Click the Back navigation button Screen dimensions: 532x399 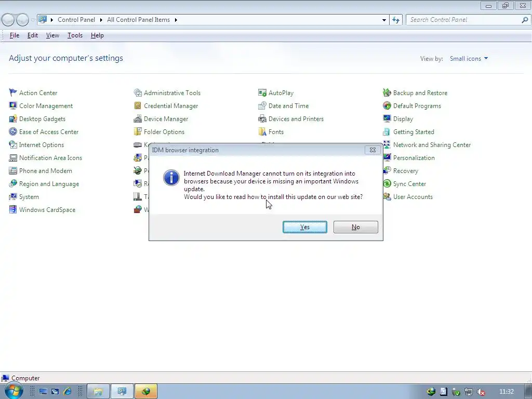[8, 20]
